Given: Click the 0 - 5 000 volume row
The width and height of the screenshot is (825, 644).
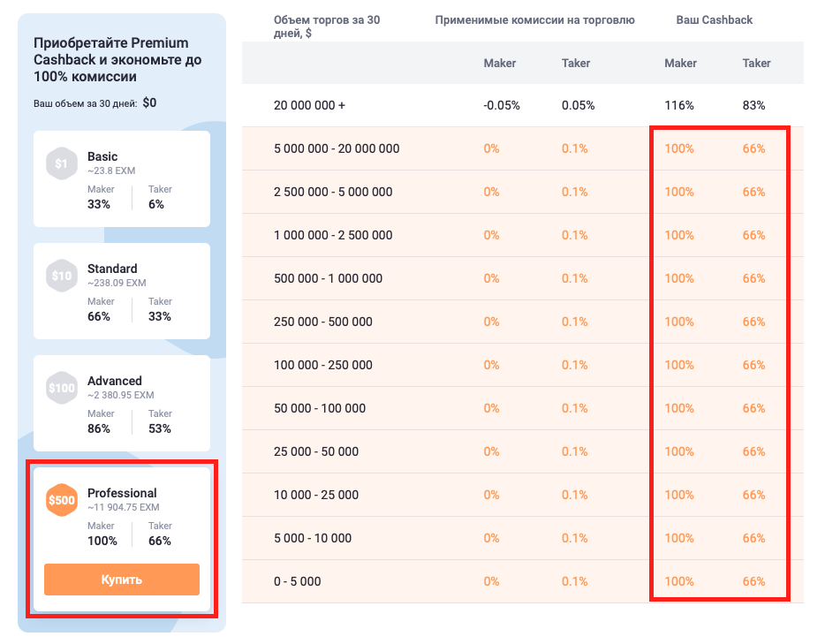Looking at the screenshot, I should coord(298,581).
